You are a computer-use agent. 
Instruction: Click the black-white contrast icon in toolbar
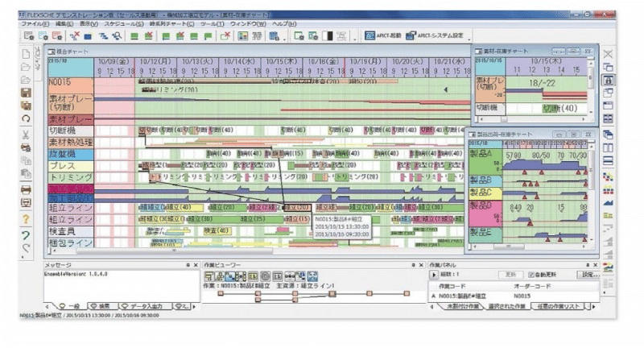[x=328, y=36]
